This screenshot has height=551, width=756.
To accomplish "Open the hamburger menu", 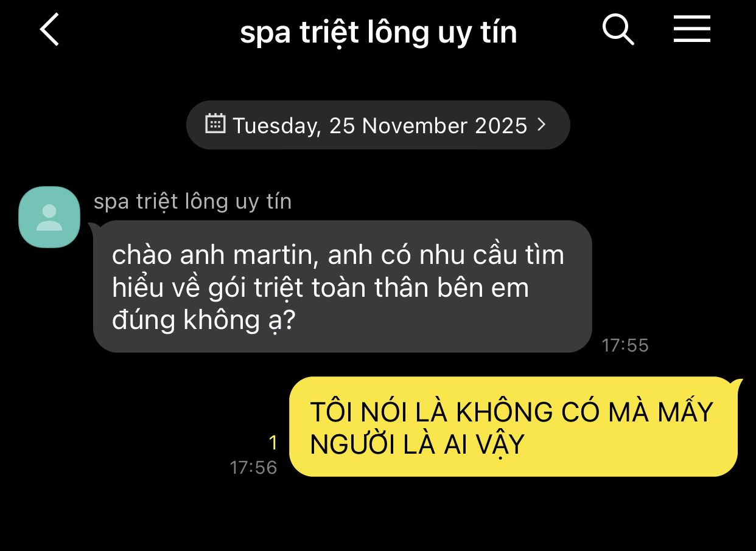I will click(x=692, y=29).
